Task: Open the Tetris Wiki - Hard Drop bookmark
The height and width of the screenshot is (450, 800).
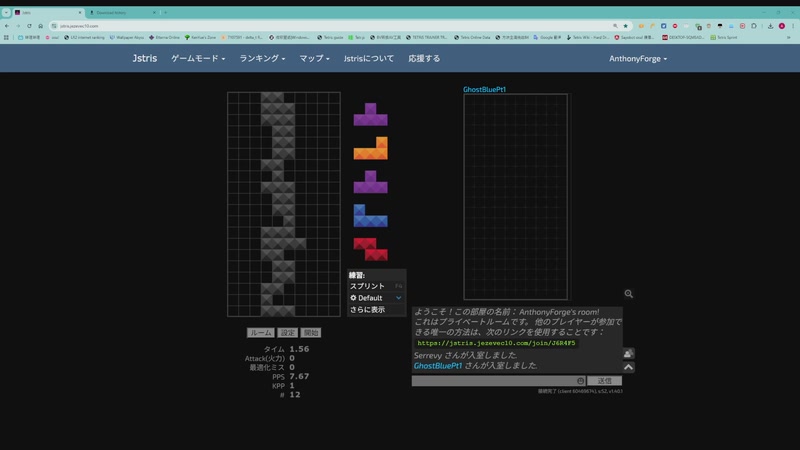Action: coord(588,37)
